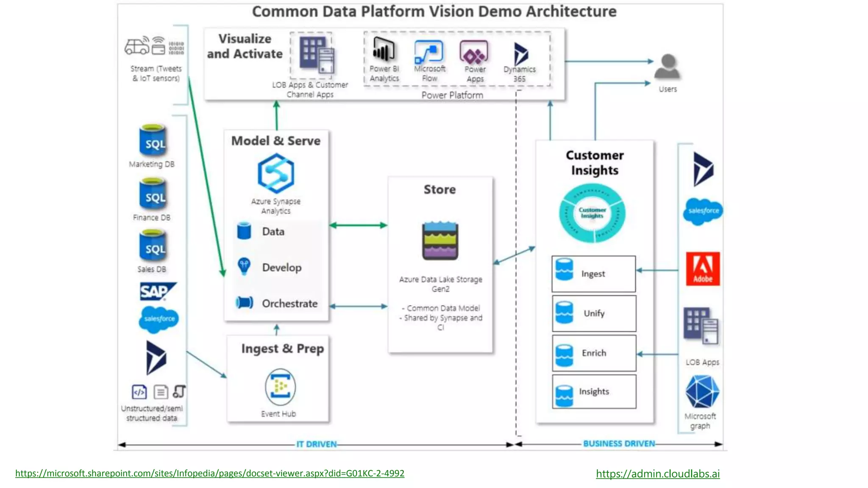
Task: Click the Azure Data Lake Storage icon
Action: tap(440, 240)
